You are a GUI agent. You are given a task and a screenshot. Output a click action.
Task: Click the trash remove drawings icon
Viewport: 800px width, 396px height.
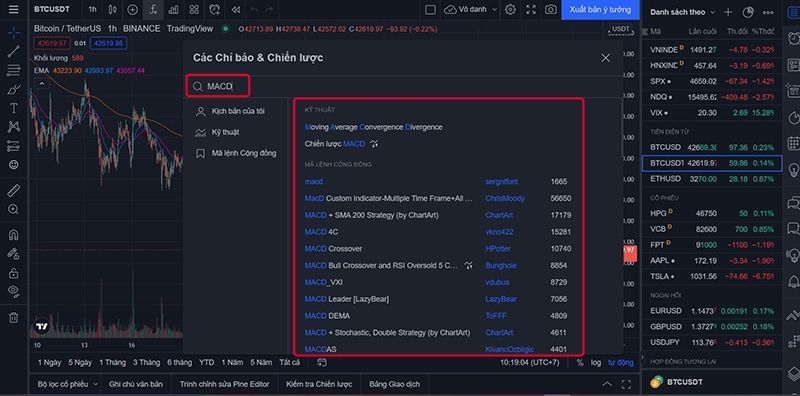(x=14, y=317)
